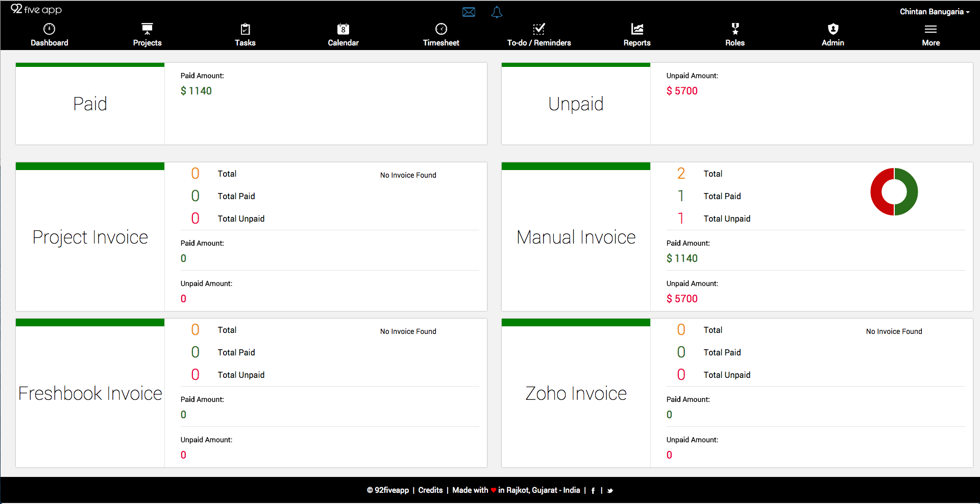980x504 pixels.
Task: Open the Projects menu label
Action: tap(147, 43)
